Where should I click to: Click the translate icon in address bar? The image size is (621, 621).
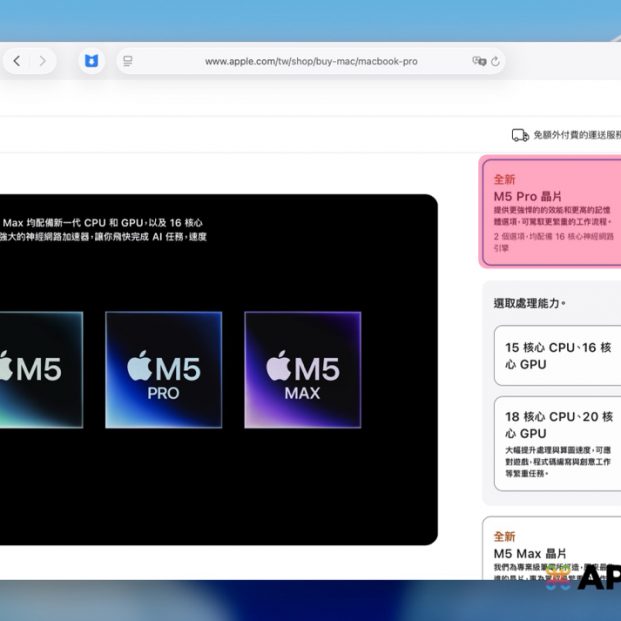click(x=479, y=61)
